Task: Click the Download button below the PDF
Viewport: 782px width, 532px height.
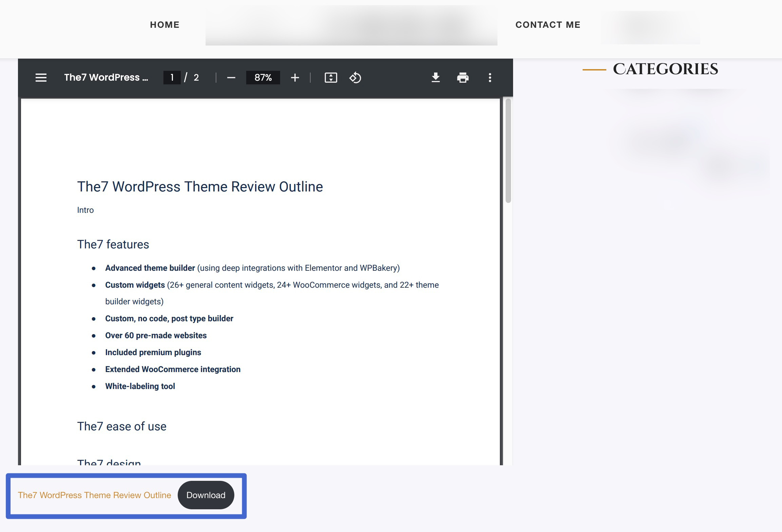Action: click(x=206, y=495)
